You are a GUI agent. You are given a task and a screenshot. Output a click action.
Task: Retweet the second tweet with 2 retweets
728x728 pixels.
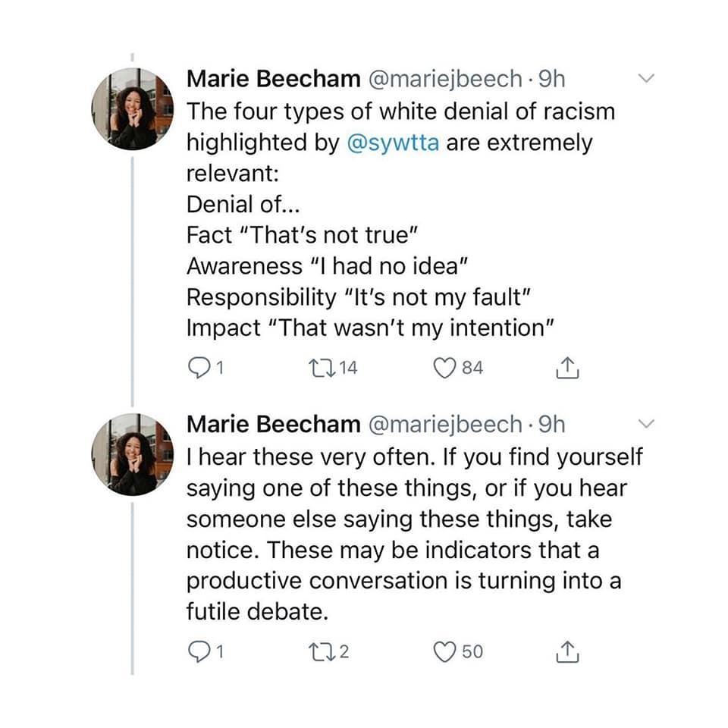(318, 651)
